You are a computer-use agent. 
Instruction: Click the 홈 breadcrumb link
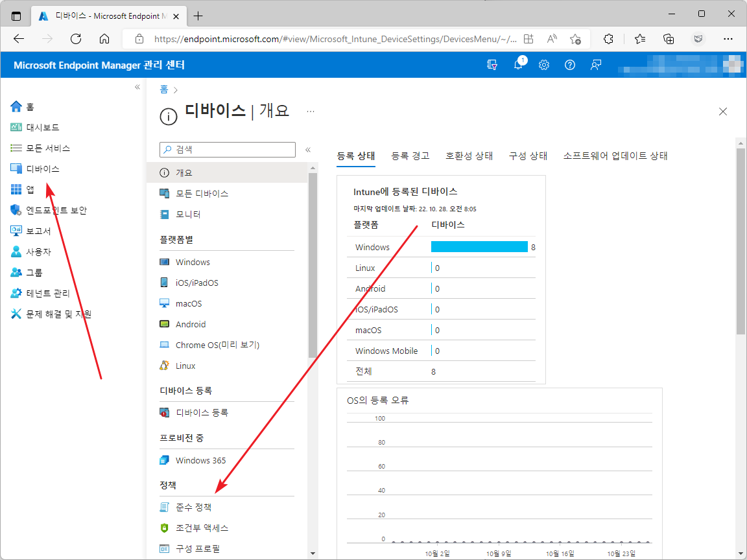pos(164,89)
